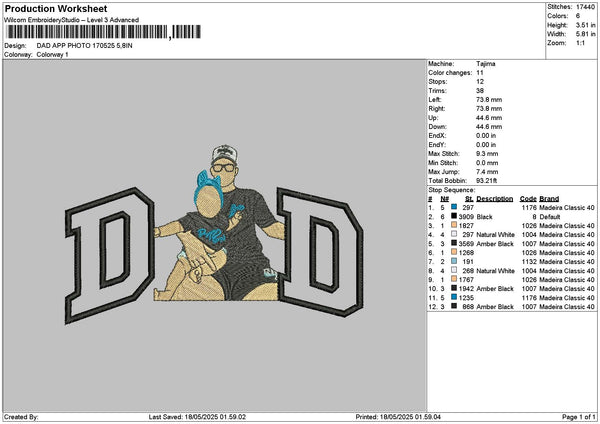Click the 'Stop Sequence:' heading
Screen dimensions: 600x424
452,190
